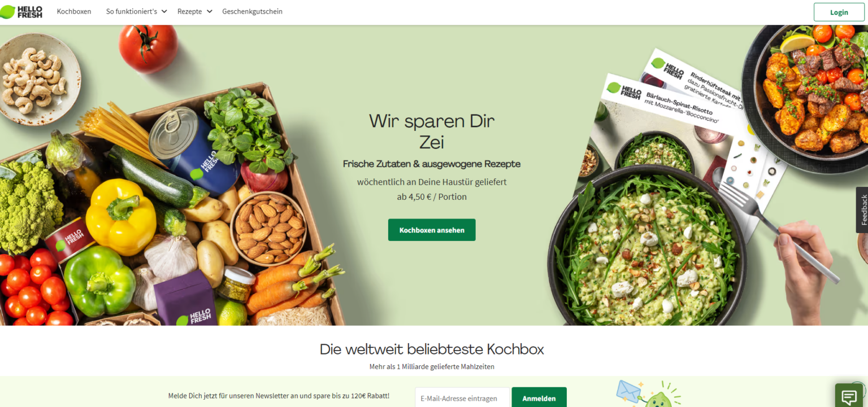Click the HelloFresh ingredient box image

pos(170,209)
